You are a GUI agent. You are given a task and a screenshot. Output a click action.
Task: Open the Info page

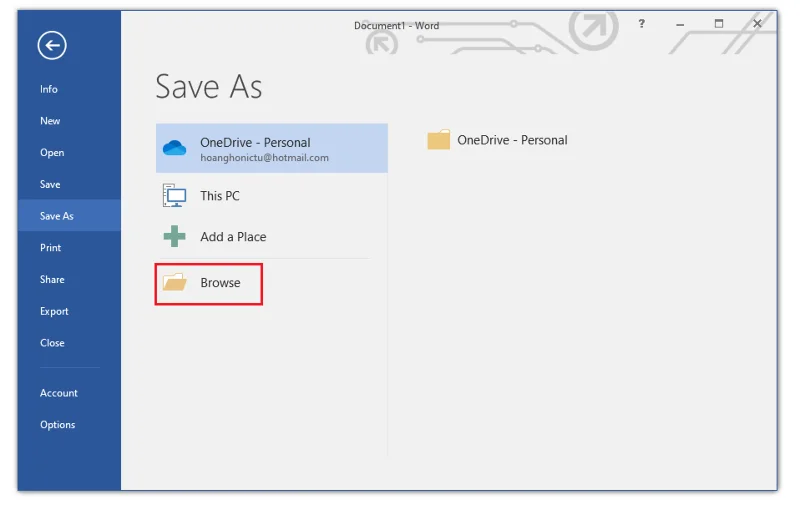[x=49, y=89]
